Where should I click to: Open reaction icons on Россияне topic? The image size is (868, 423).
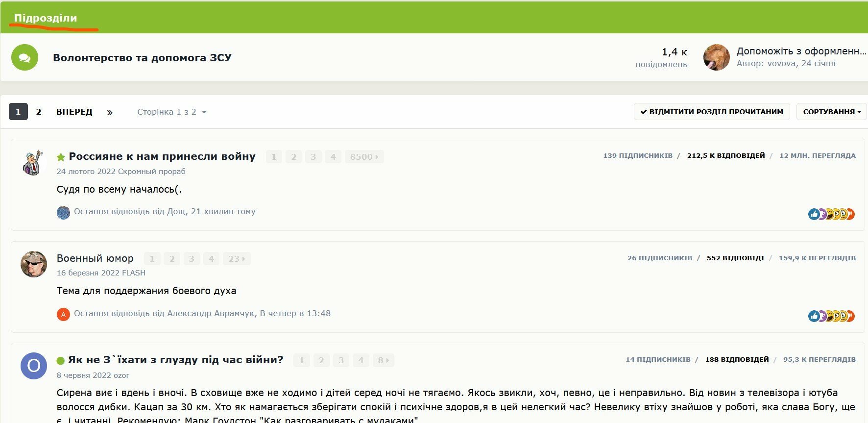pos(831,214)
